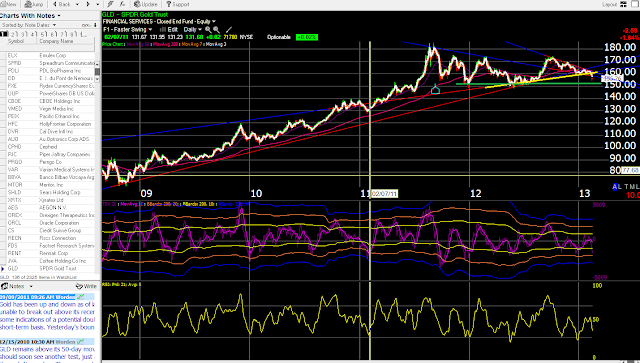Click the zoom out magnifier icon
This screenshot has width=640, height=363.
click(x=216, y=30)
